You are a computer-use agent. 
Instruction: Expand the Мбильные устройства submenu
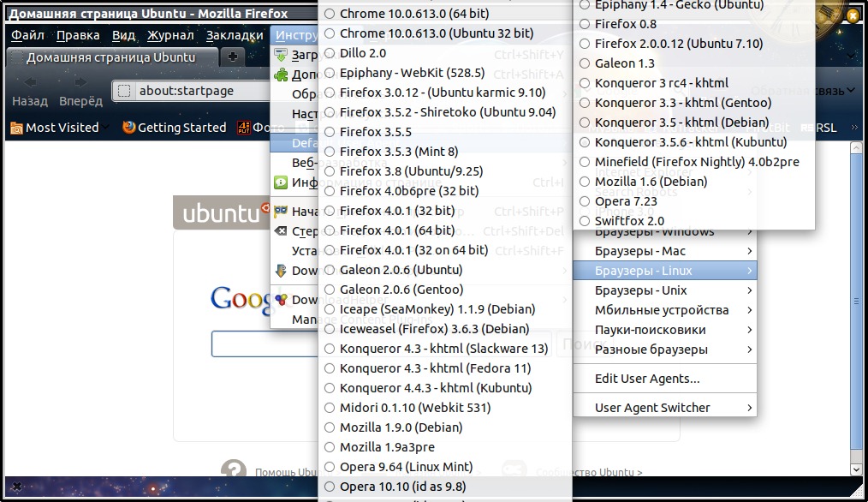pos(664,310)
